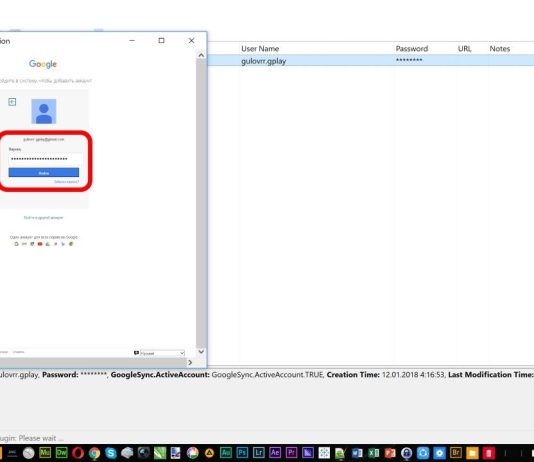Viewport: 534px width, 462px height.
Task: Click the back arrow icon beside the avatar
Action: pyautogui.click(x=12, y=102)
